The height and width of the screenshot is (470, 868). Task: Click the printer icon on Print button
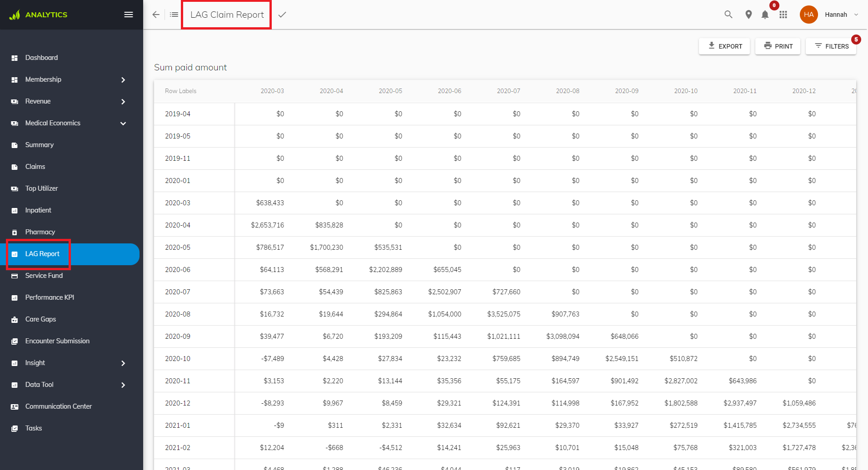768,45
